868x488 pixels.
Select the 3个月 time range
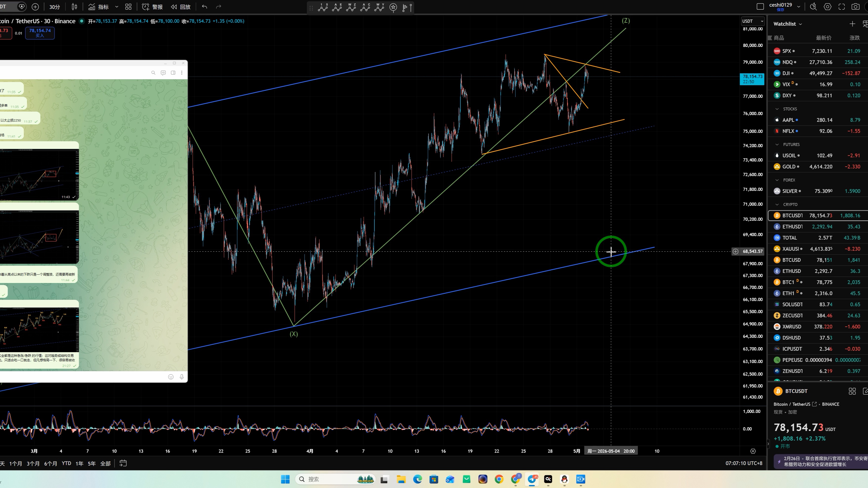[33, 463]
